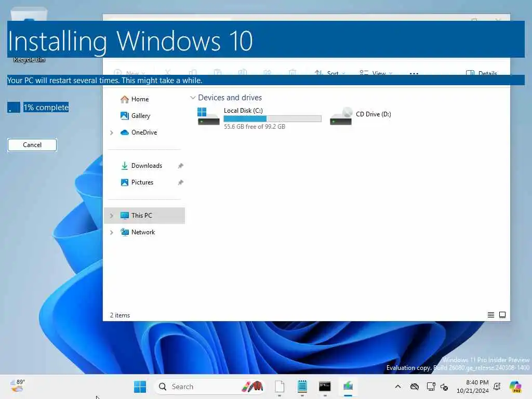532x399 pixels.
Task: Open Home in the navigation pane
Action: point(135,99)
